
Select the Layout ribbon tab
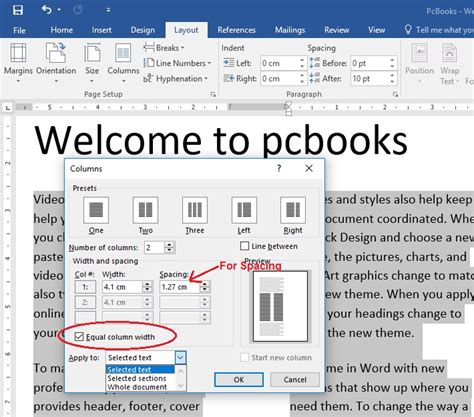coord(186,30)
